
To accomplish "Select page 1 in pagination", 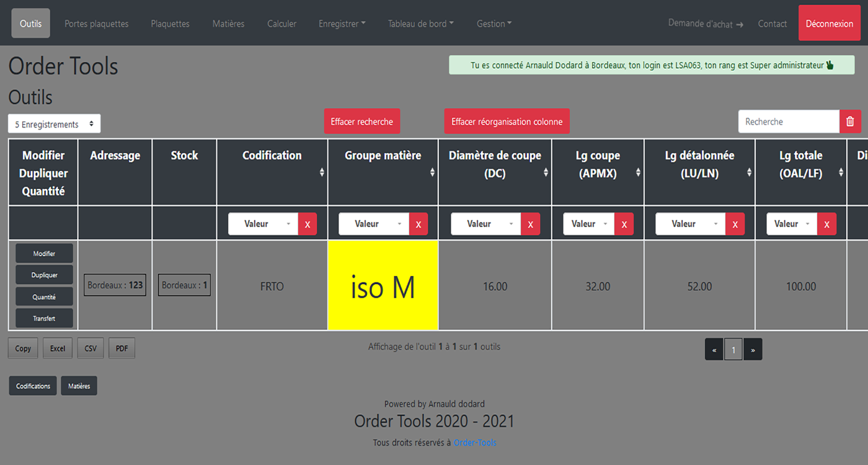I will 733,350.
